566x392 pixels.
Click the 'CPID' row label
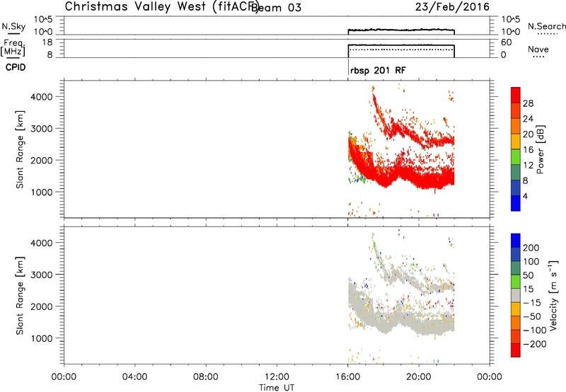[16, 67]
